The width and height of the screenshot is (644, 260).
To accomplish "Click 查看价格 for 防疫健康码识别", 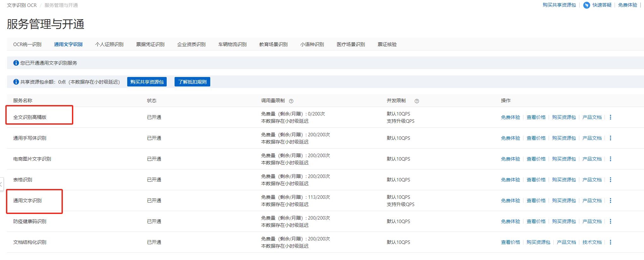I will 536,221.
